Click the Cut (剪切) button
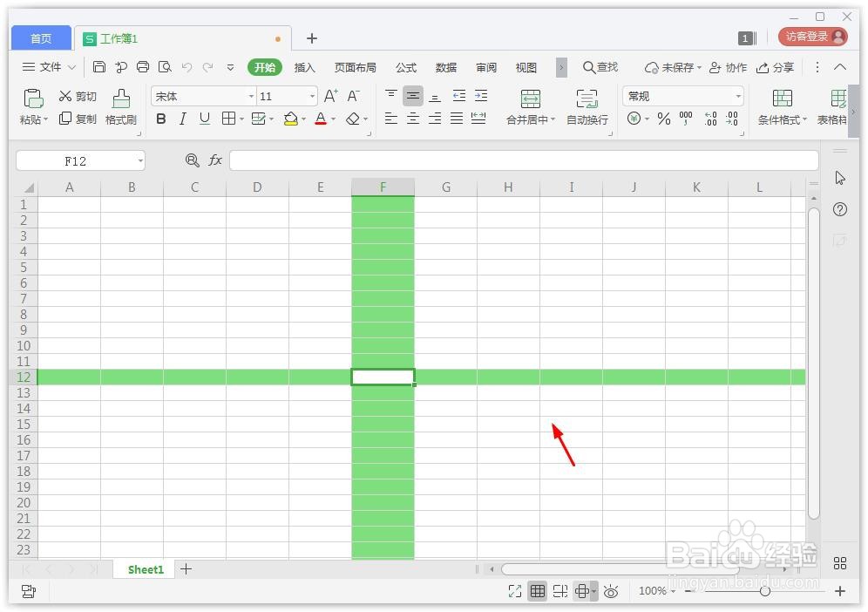This screenshot has width=868, height=612. [x=78, y=97]
